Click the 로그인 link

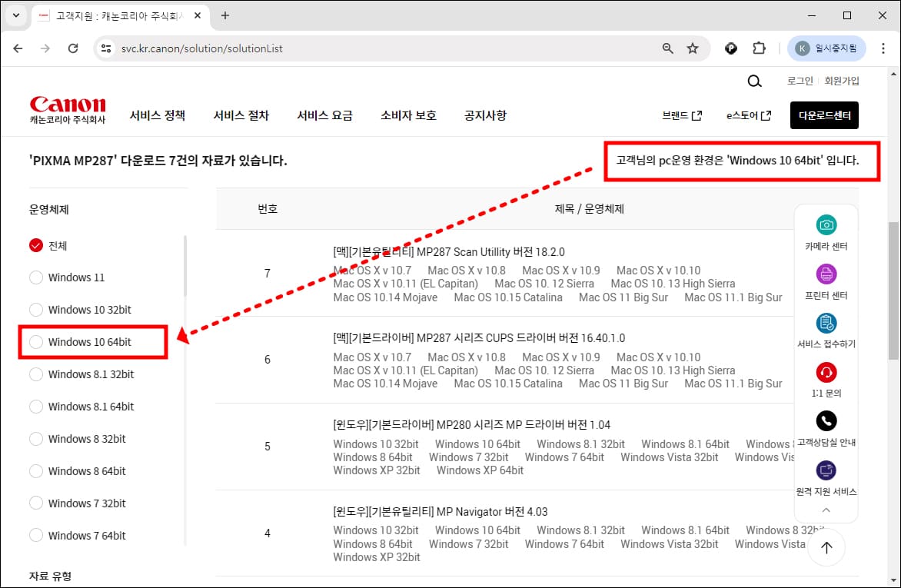pyautogui.click(x=800, y=81)
